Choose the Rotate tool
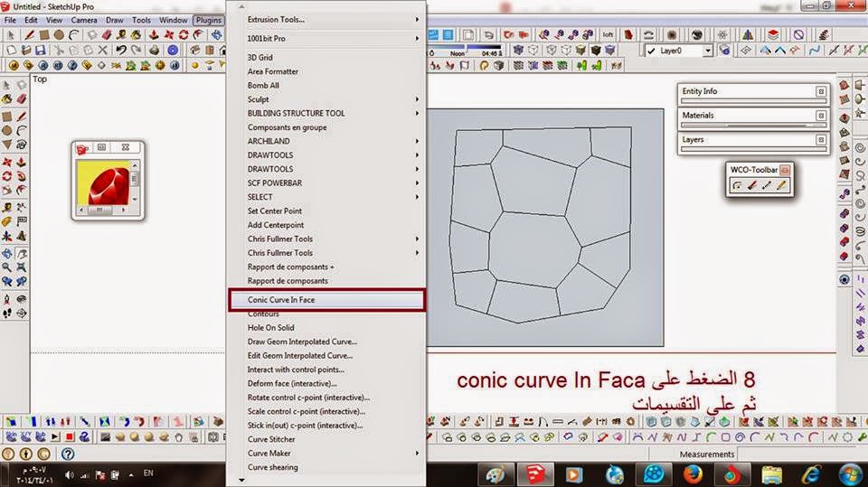 pos(184,35)
